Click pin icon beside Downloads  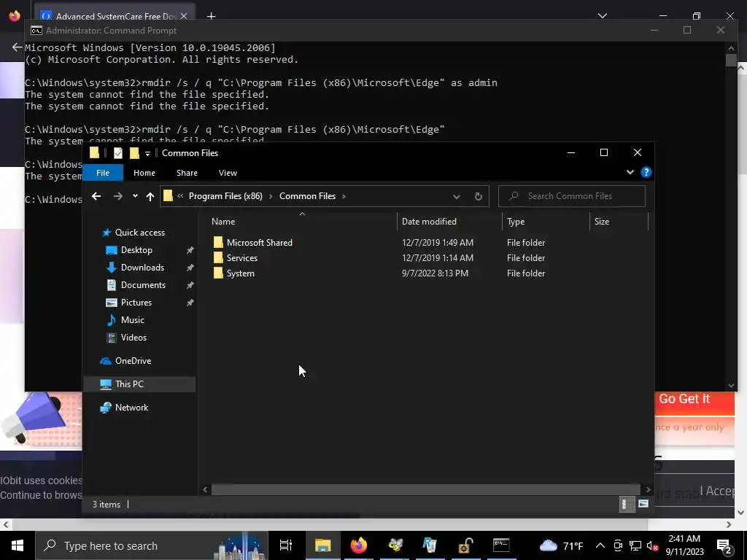(x=190, y=268)
